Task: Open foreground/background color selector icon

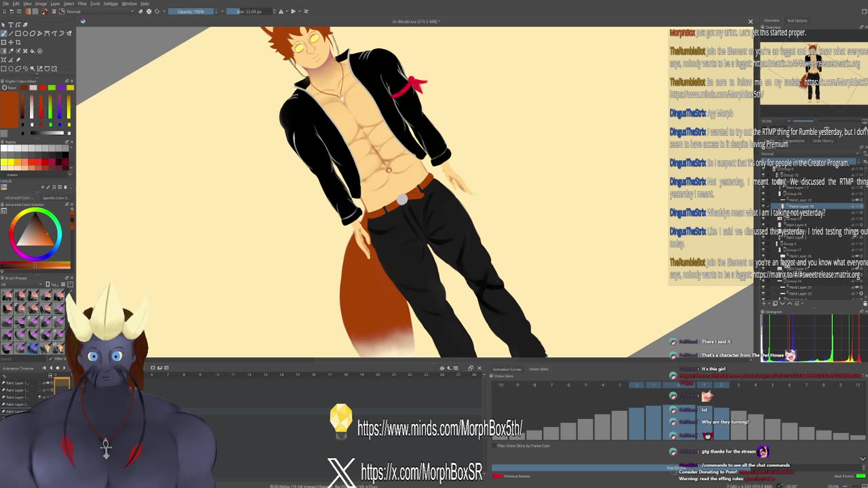Action: tap(45, 12)
